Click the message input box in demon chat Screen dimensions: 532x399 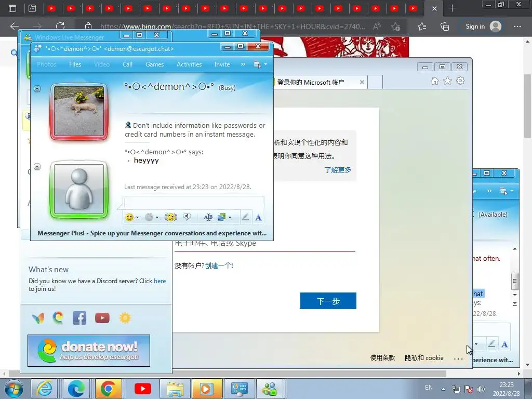(x=193, y=203)
